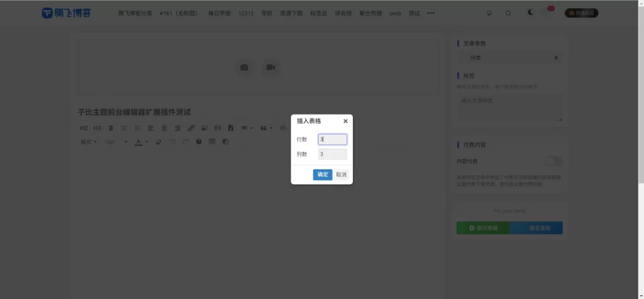The width and height of the screenshot is (644, 299).
Task: Open the 格式 format dropdown
Action: (x=88, y=142)
